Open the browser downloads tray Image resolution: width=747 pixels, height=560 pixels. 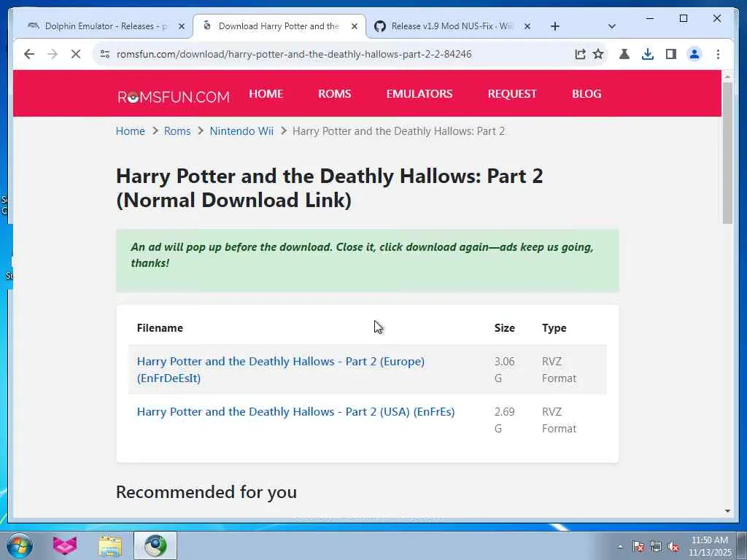(648, 54)
